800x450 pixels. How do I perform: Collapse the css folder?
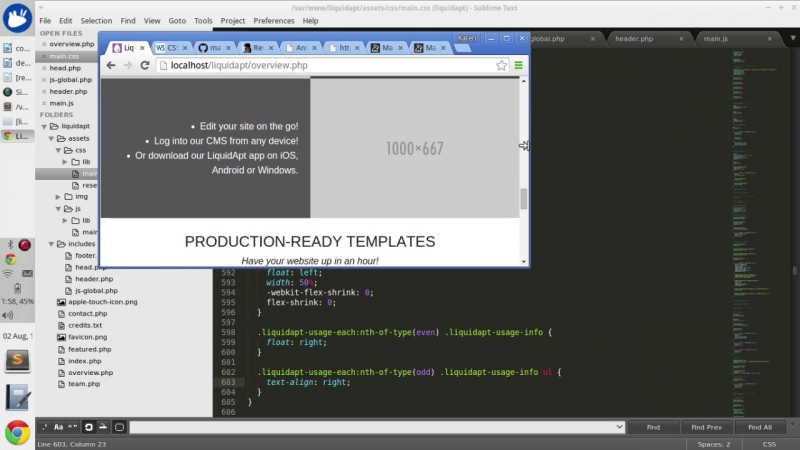point(58,151)
